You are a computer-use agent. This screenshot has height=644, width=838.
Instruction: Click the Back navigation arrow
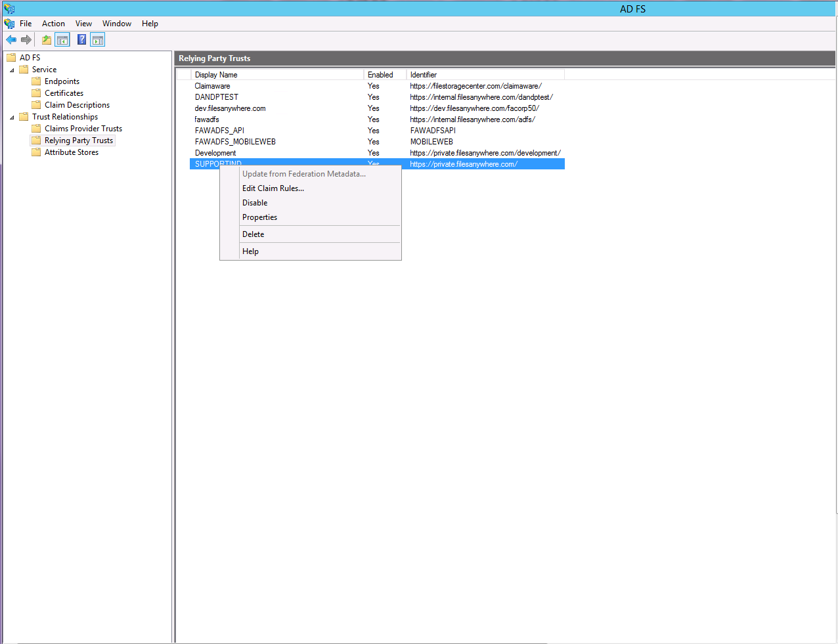click(x=11, y=39)
